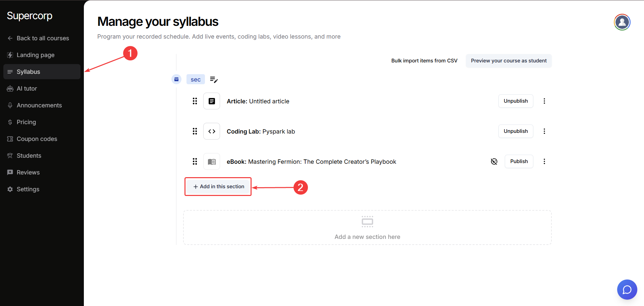Unpublish the Pyspark coding lab
The height and width of the screenshot is (306, 644).
coord(516,131)
